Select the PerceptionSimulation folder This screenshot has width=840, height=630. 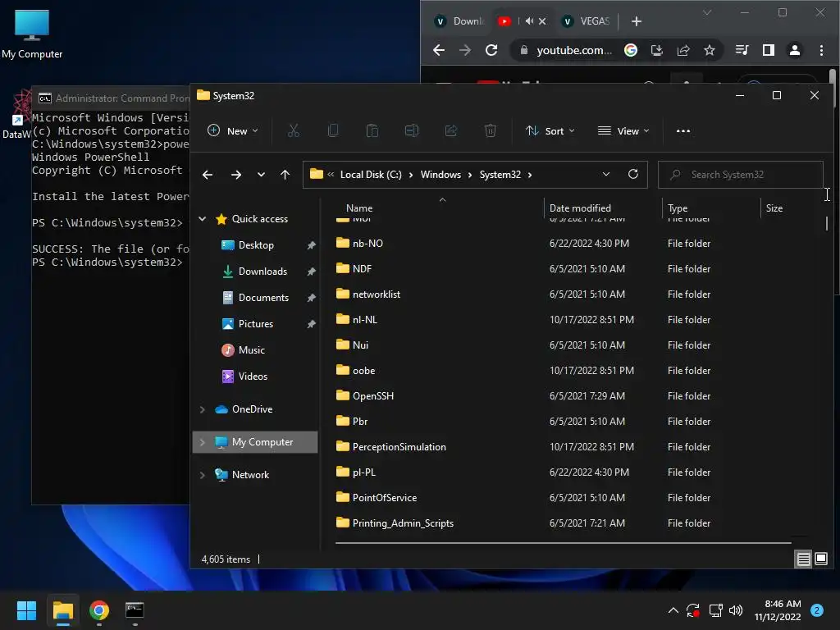click(x=399, y=447)
